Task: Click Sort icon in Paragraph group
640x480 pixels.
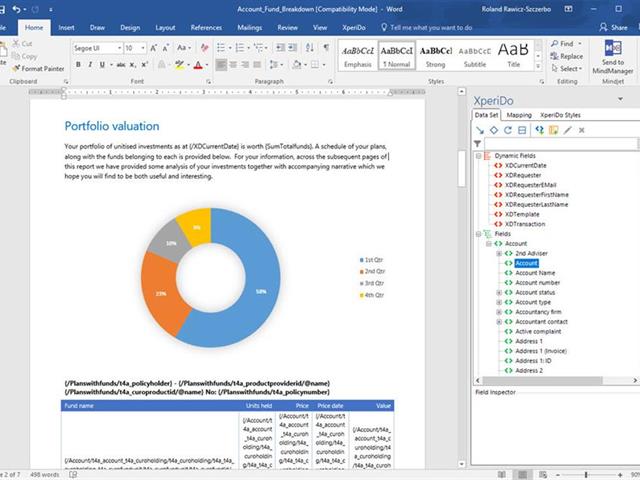Action: [x=310, y=47]
